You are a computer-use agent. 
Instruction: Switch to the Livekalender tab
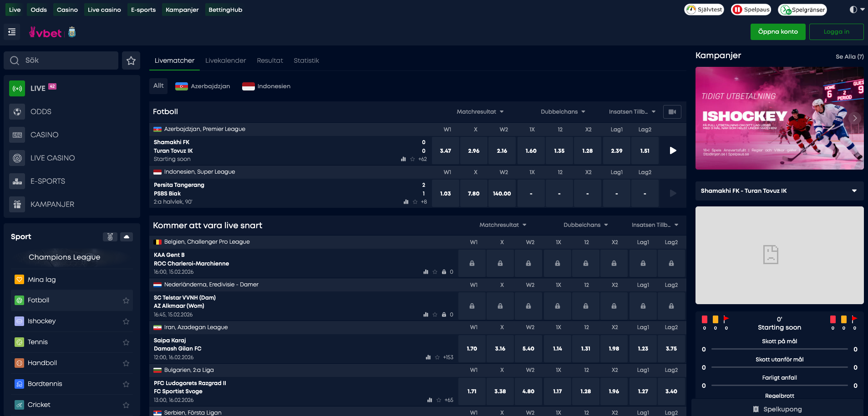225,60
